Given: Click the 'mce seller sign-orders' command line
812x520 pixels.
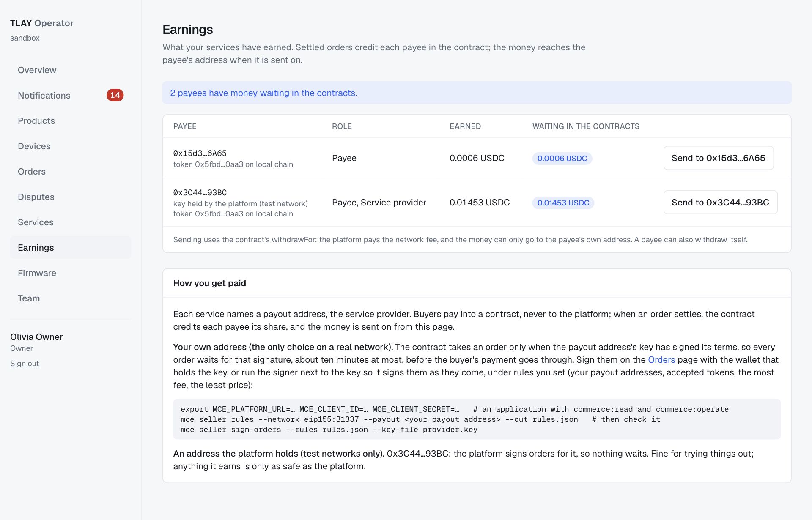Looking at the screenshot, I should pos(329,430).
